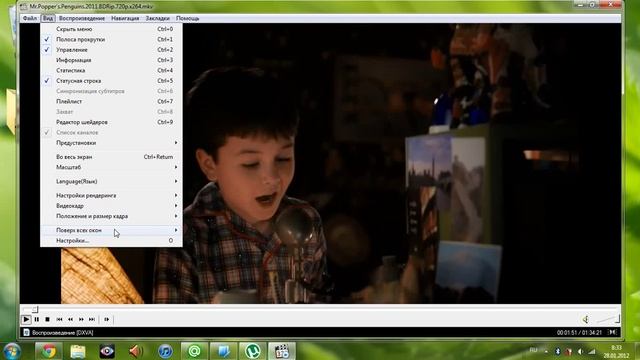This screenshot has height=360, width=640.
Task: Click the audio channel icon beside the time counter
Action: [612, 332]
